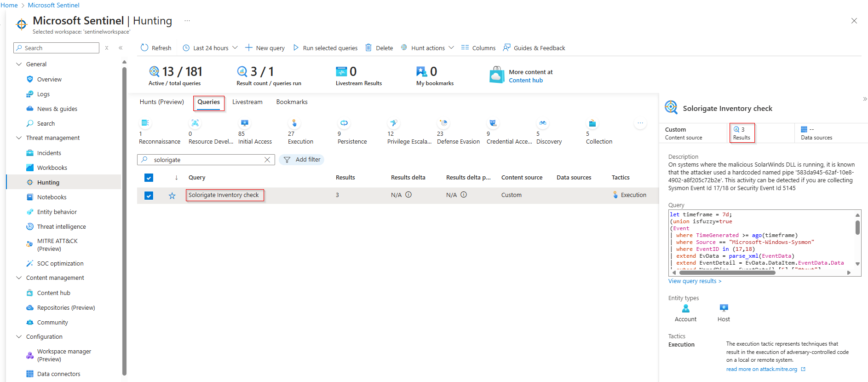This screenshot has height=382, width=868.
Task: Click the Delete trash icon
Action: (368, 47)
